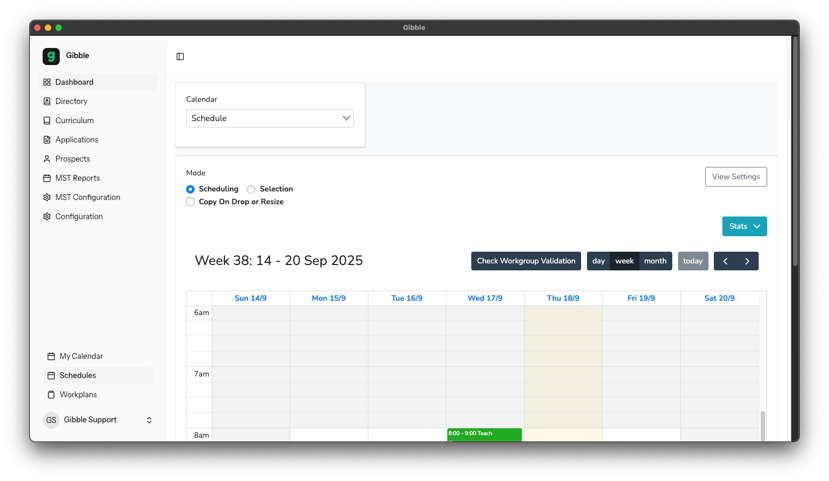829x481 pixels.
Task: Click the View Settings button
Action: pos(735,177)
